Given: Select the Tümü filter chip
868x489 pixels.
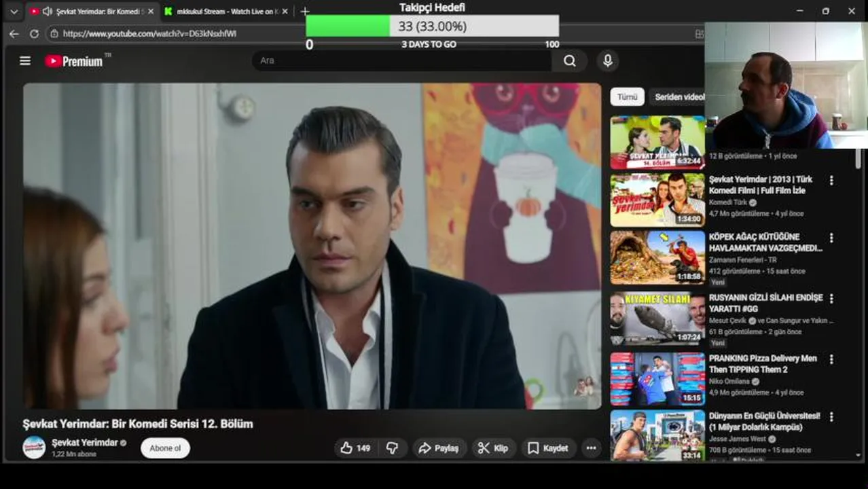Looking at the screenshot, I should pyautogui.click(x=627, y=97).
